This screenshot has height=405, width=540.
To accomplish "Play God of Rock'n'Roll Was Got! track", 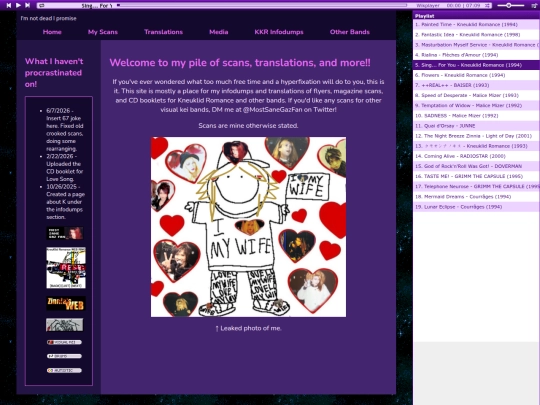I will point(476,166).
